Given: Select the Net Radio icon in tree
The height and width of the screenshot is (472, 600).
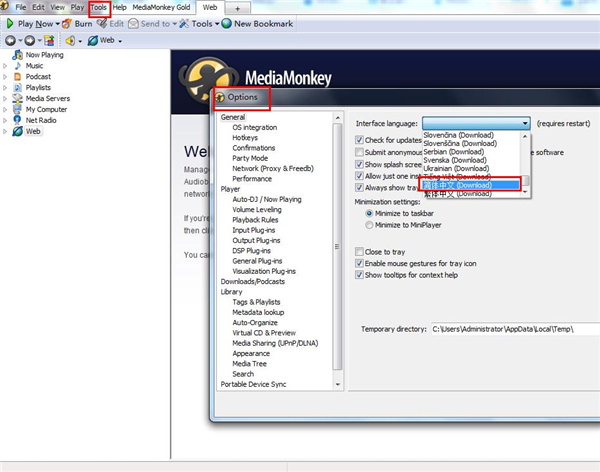Looking at the screenshot, I should (x=17, y=120).
